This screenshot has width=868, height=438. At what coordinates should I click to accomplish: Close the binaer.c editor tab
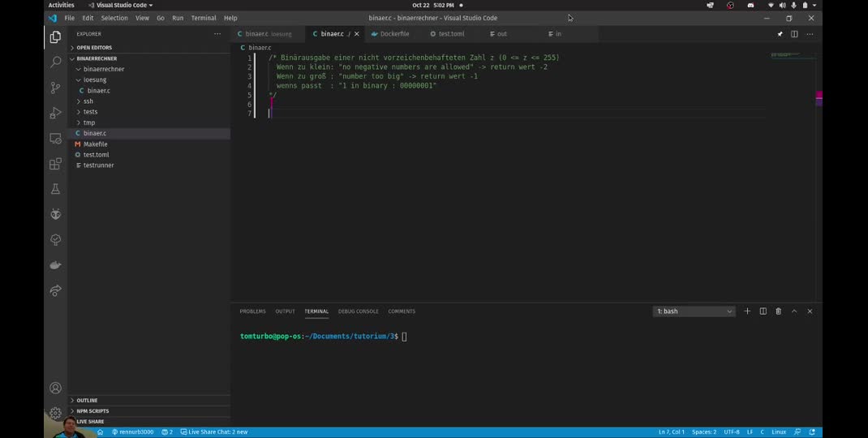pos(356,34)
